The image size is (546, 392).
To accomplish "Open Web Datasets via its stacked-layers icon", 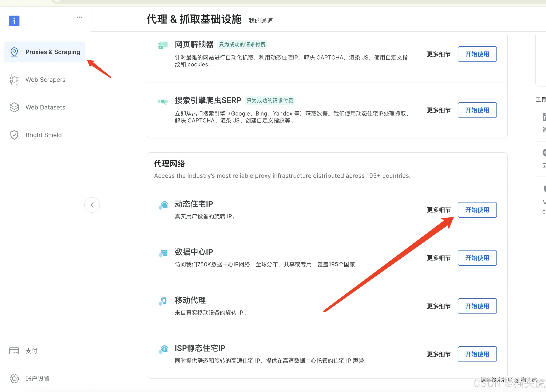I will tap(14, 107).
